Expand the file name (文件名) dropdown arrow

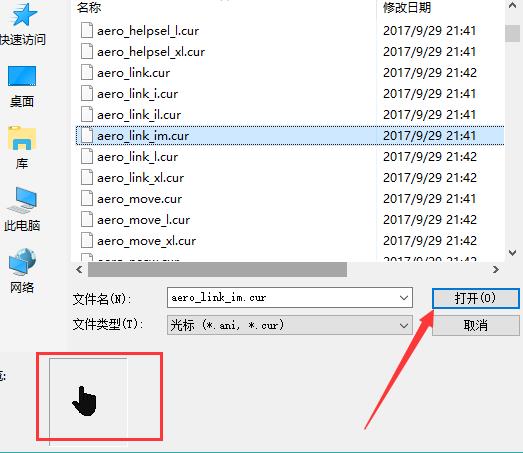(404, 298)
